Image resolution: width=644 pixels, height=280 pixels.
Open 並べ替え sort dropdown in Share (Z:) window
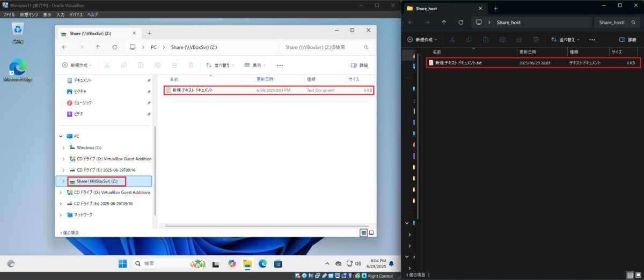220,65
